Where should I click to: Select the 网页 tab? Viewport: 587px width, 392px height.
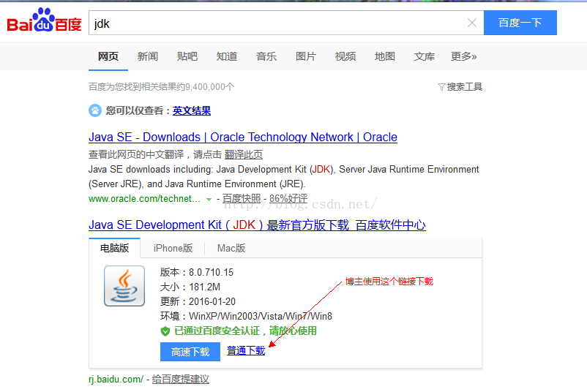(x=108, y=56)
